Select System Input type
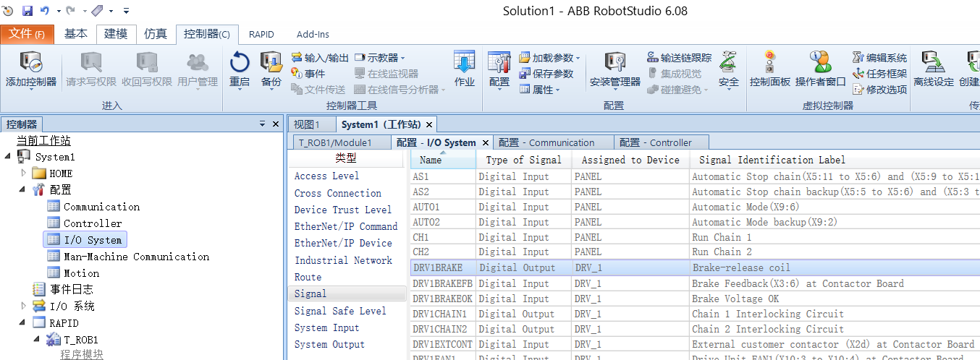The width and height of the screenshot is (980, 360). pyautogui.click(x=326, y=327)
